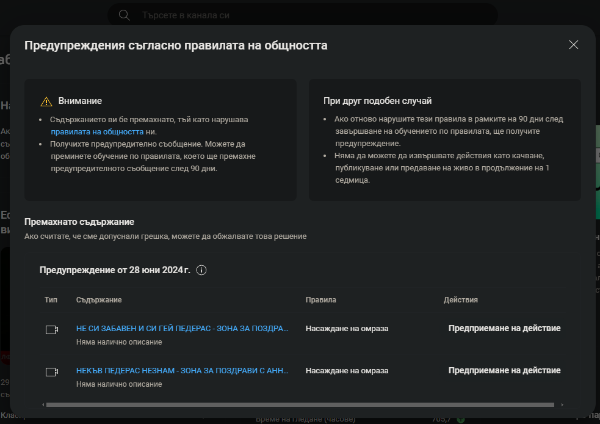Viewport: 600px width, 424px height.
Task: Click the video type icon in the first row
Action: point(52,329)
